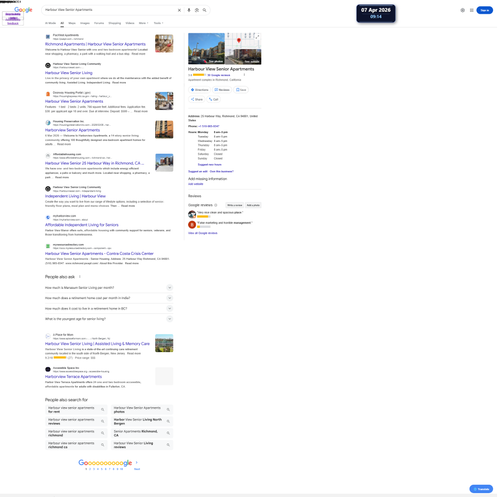Open more options dots beside People also ask

coord(80,277)
